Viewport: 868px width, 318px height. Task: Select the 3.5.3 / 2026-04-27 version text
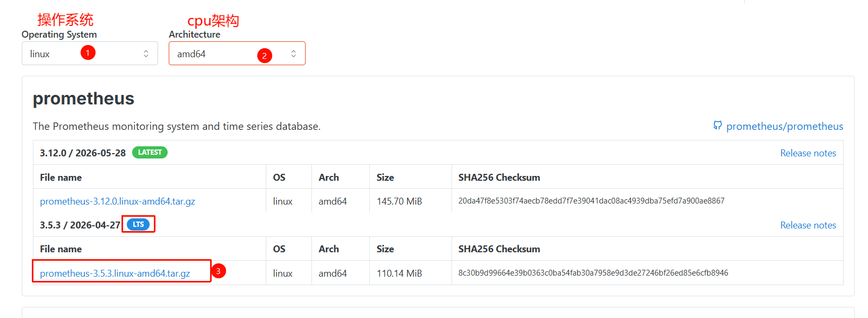pyautogui.click(x=80, y=225)
